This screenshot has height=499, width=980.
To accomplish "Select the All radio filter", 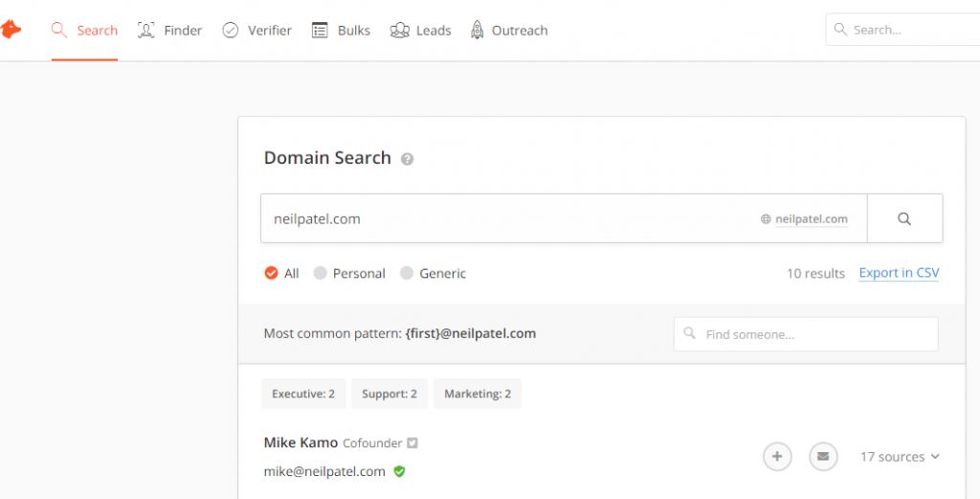I will [272, 273].
